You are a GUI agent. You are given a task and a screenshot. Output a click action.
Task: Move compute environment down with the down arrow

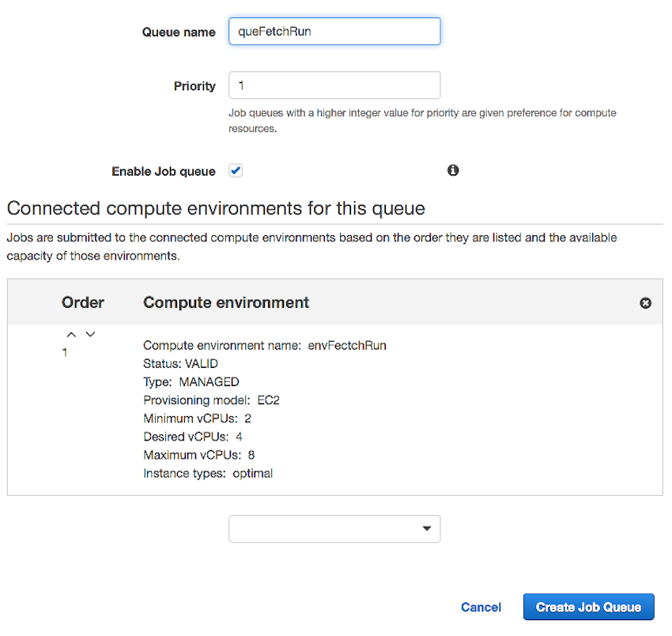(x=90, y=334)
